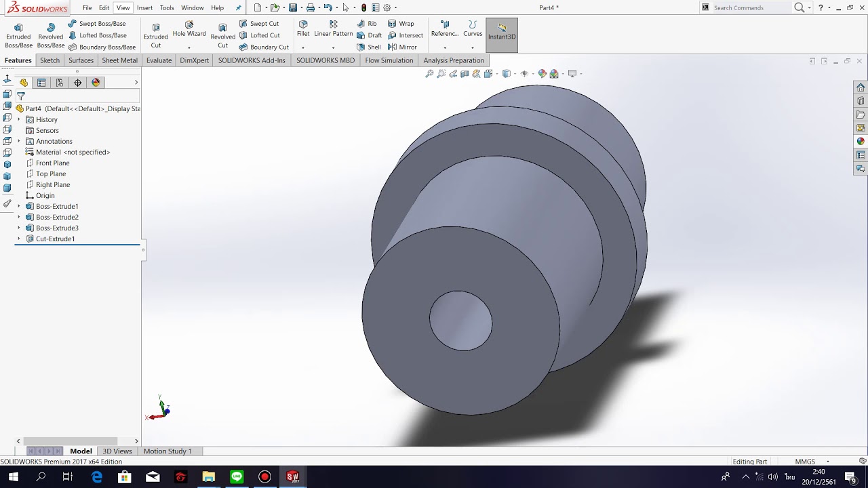Choose the Swept Boss/Base tool
The width and height of the screenshot is (868, 488).
coord(97,24)
